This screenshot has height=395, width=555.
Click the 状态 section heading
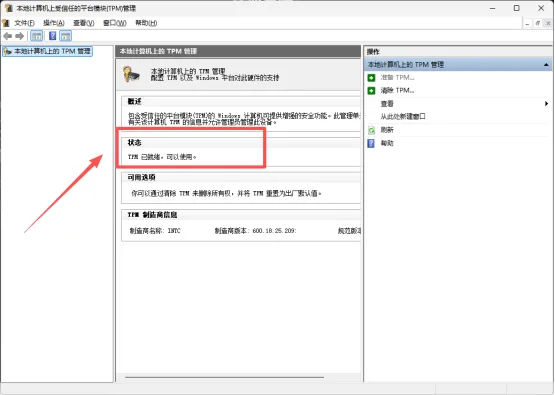tap(135, 143)
